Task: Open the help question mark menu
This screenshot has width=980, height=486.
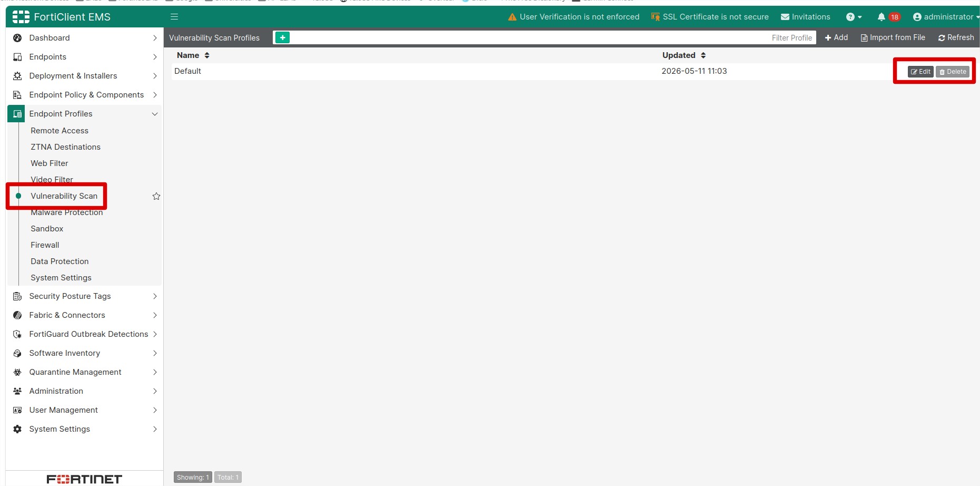Action: click(854, 17)
